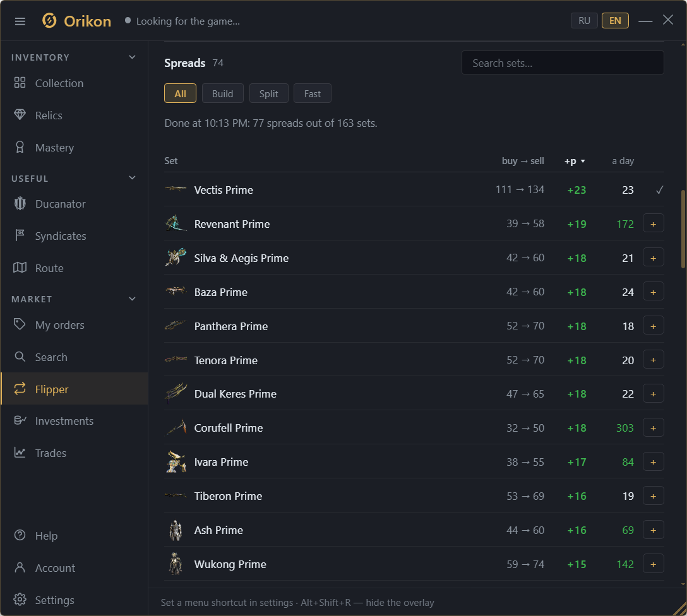Select the Flipper swap-arrows icon
Image resolution: width=687 pixels, height=616 pixels.
20,389
